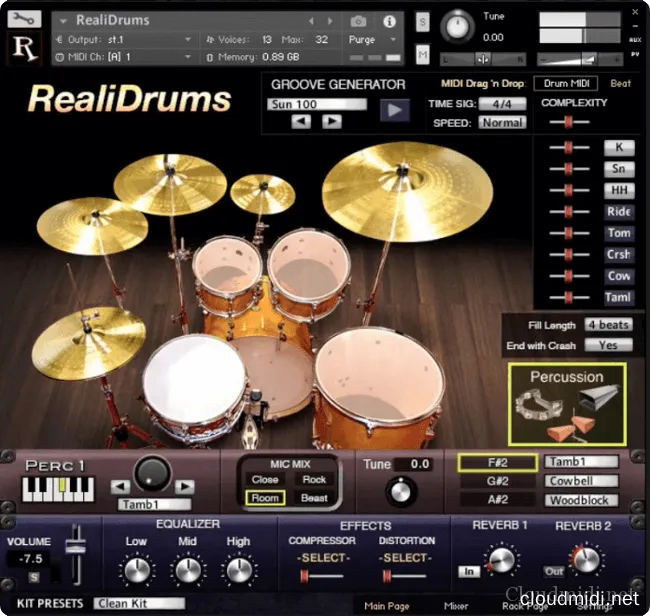Viewport: 650px width, 616px height.
Task: Change the SPEED Normal selector
Action: [502, 123]
